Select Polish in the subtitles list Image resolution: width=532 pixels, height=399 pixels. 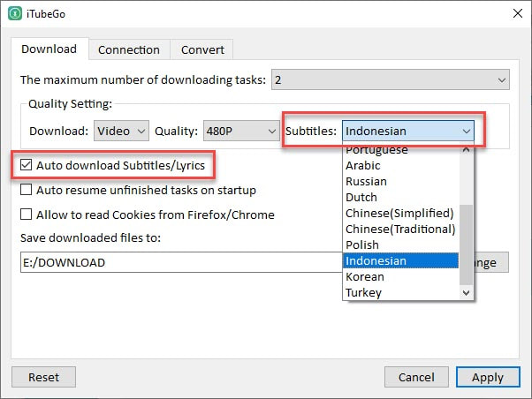coord(400,245)
